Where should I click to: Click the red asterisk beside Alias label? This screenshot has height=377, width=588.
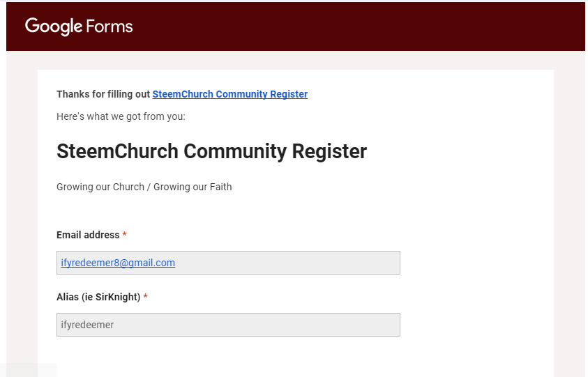click(146, 297)
